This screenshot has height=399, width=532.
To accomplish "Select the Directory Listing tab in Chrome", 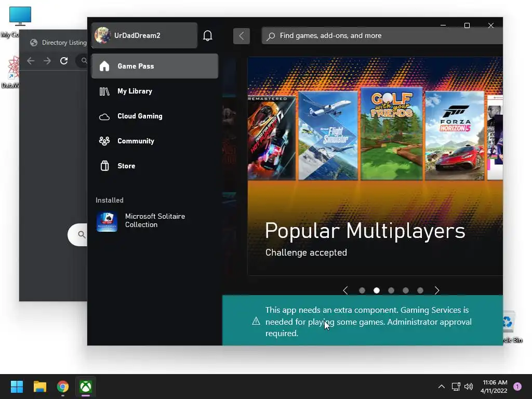I will tap(58, 43).
